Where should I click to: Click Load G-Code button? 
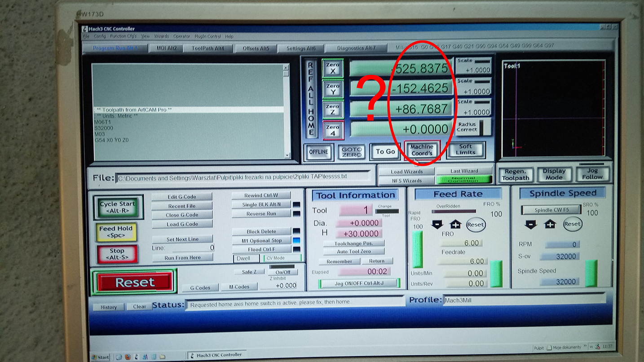coord(182,224)
